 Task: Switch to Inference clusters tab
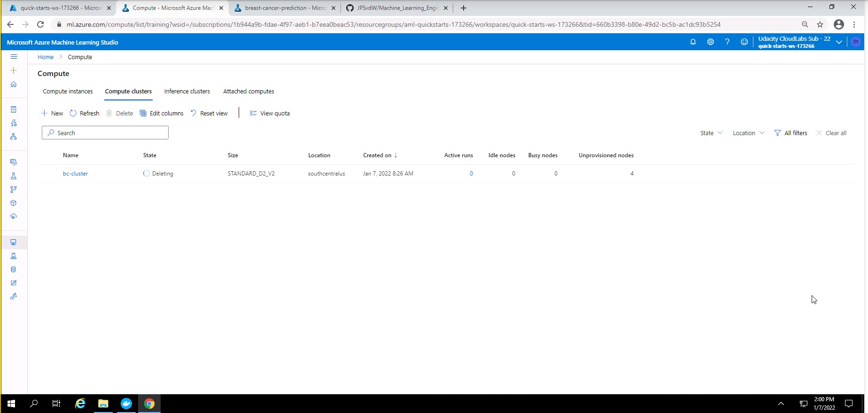[x=187, y=92]
